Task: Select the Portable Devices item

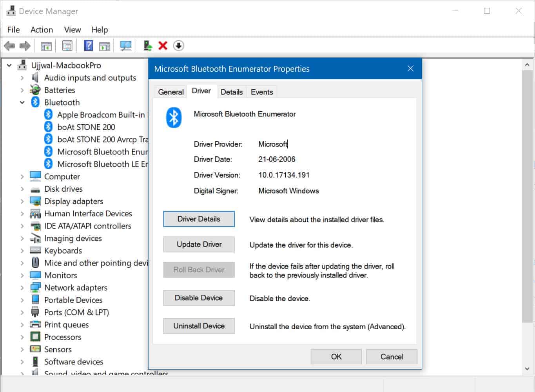Action: [73, 300]
